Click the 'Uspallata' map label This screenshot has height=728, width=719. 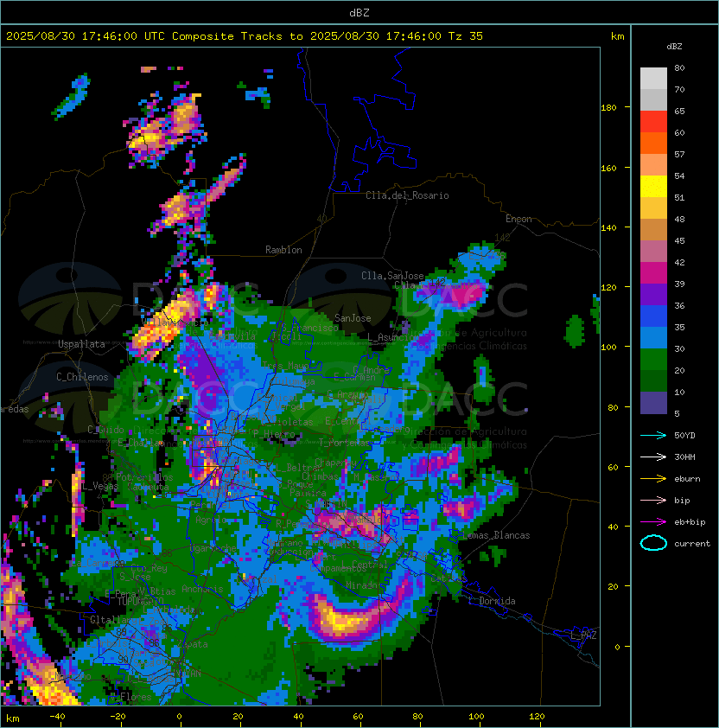point(81,344)
